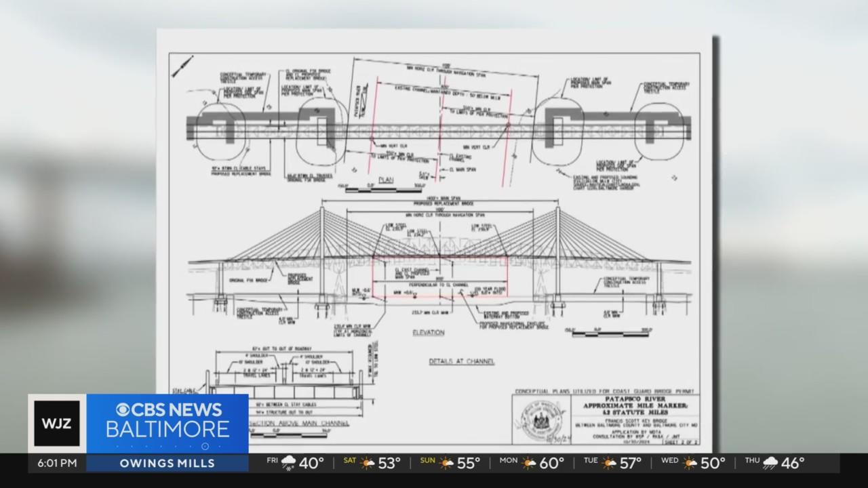Select Friday's rain and snow weather icon

pos(289,464)
